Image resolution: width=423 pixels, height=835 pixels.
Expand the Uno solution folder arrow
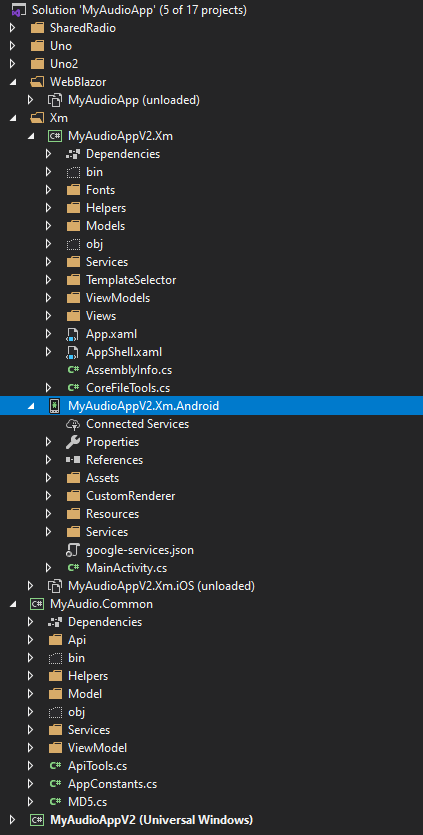click(13, 46)
